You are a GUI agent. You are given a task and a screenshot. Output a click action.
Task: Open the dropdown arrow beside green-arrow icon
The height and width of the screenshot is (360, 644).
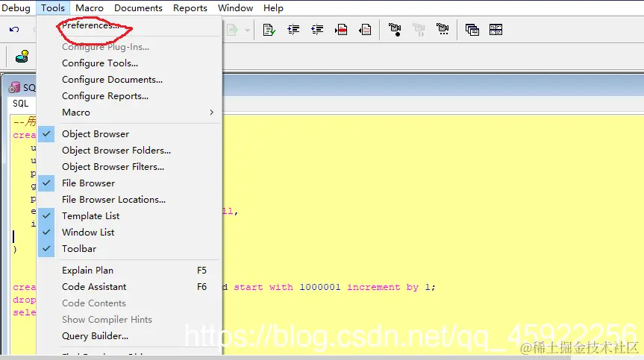pyautogui.click(x=247, y=30)
